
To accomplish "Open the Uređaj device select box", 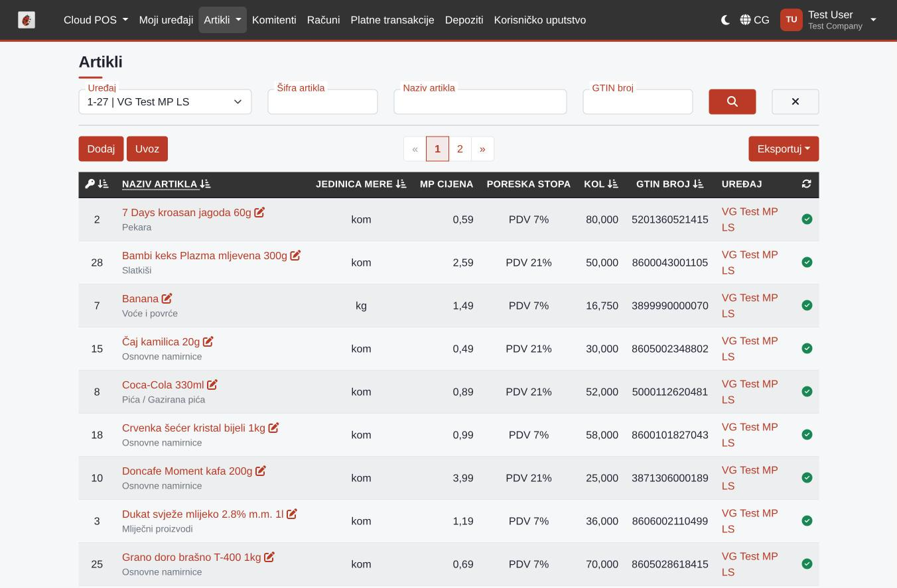I will (x=165, y=102).
